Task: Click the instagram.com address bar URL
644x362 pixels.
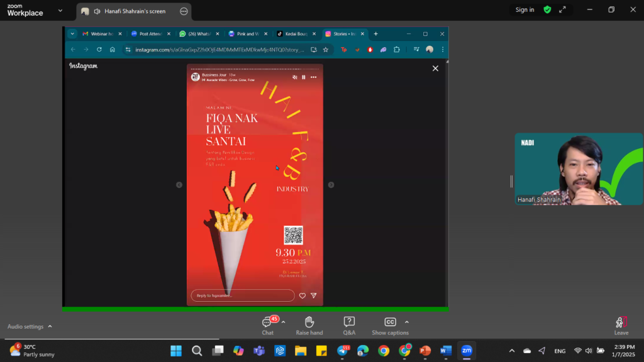Action: (219, 50)
